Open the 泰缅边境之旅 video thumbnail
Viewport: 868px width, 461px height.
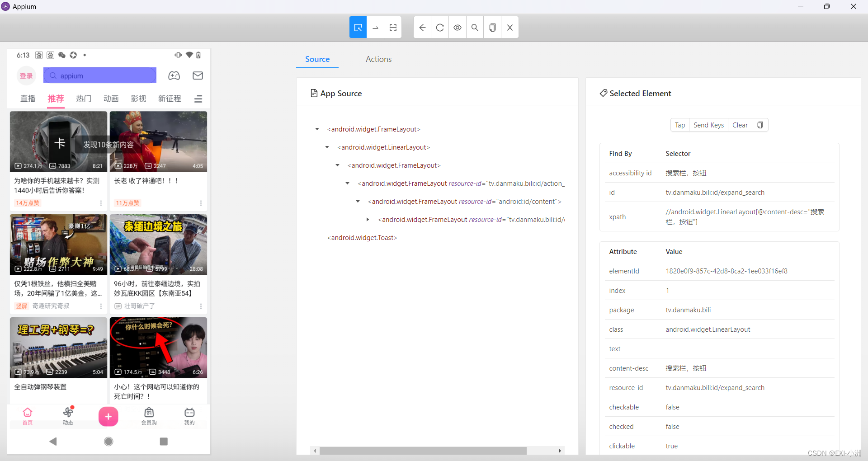click(x=158, y=245)
